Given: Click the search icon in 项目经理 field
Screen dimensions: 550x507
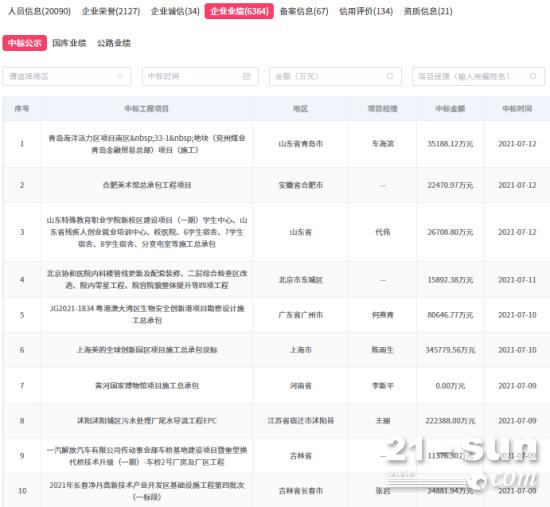Looking at the screenshot, I should point(533,76).
